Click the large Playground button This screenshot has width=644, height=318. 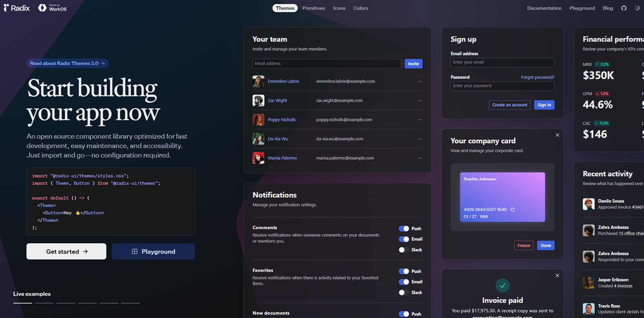click(153, 251)
